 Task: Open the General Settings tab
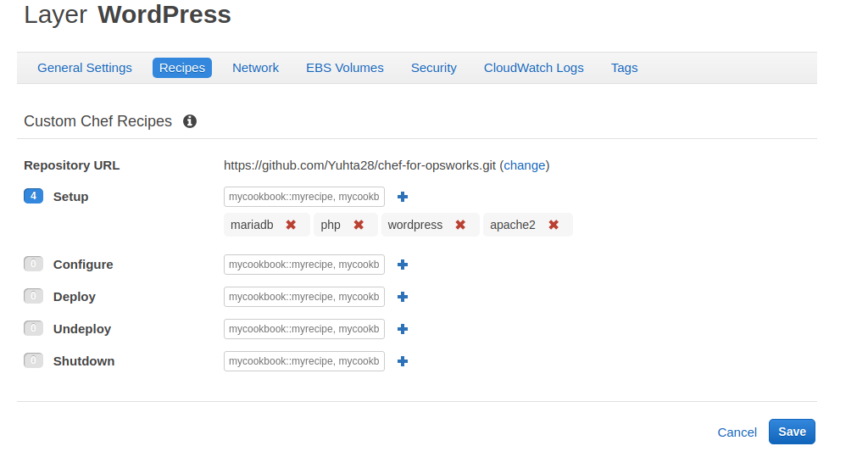click(x=85, y=68)
